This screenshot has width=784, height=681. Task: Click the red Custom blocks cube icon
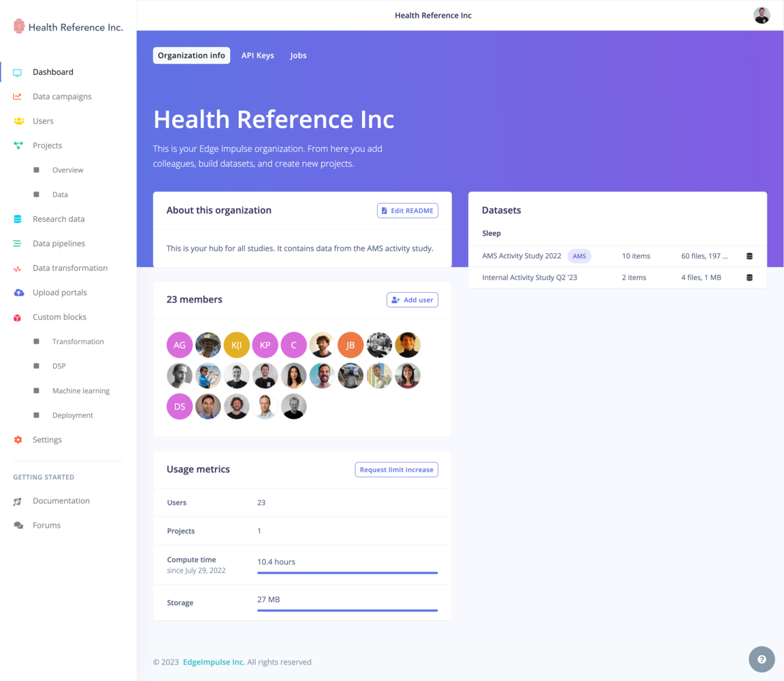pyautogui.click(x=18, y=318)
